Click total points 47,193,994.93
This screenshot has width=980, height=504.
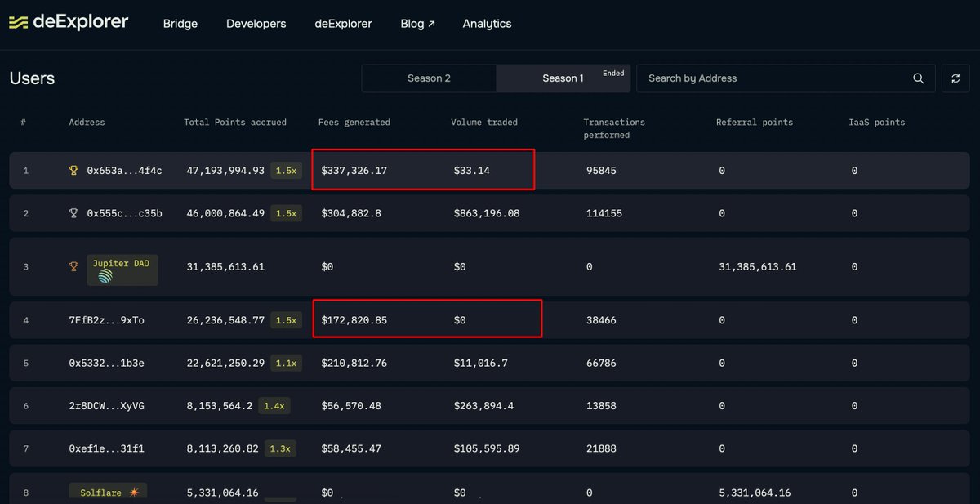[x=226, y=171]
